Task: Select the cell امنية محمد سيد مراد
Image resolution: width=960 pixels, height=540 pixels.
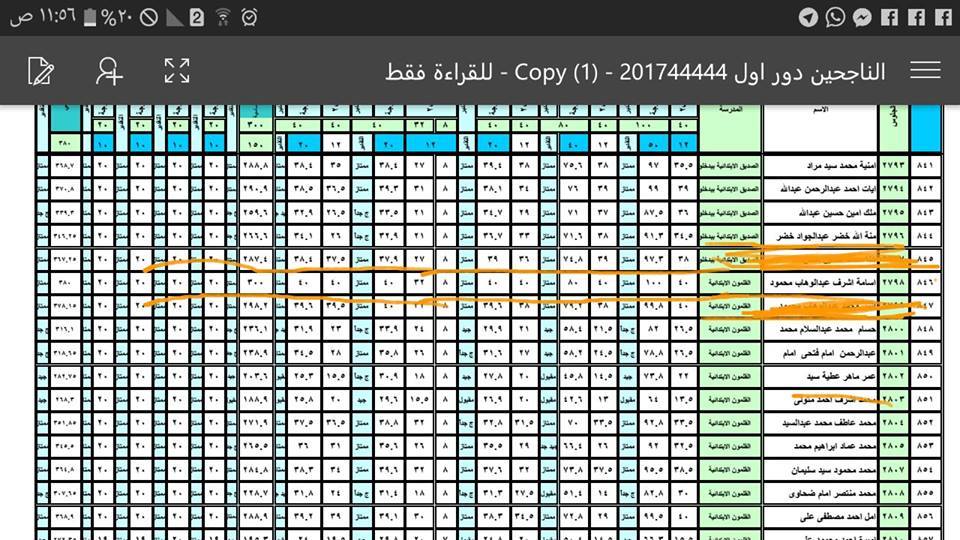Action: point(820,163)
